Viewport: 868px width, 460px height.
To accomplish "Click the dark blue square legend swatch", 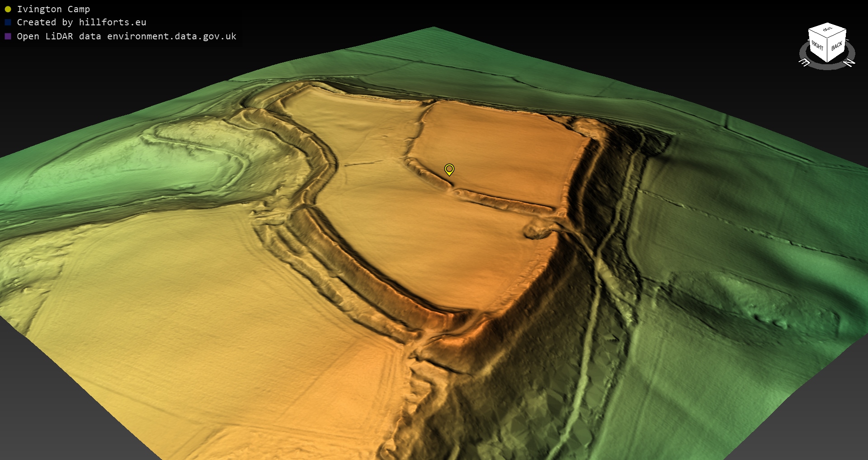I will click(8, 22).
